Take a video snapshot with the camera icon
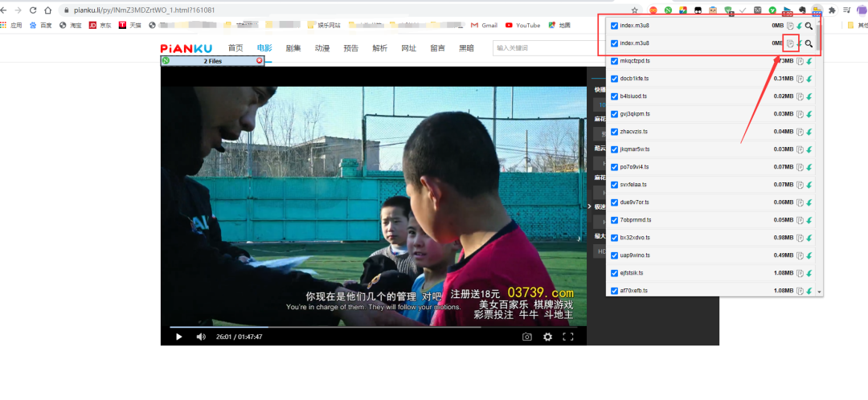The width and height of the screenshot is (868, 400). click(x=526, y=337)
